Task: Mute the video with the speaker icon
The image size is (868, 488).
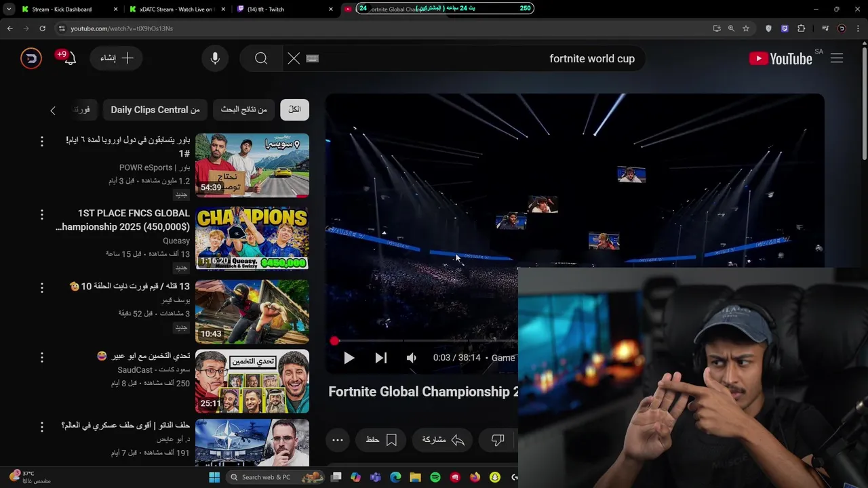Action: pos(412,358)
